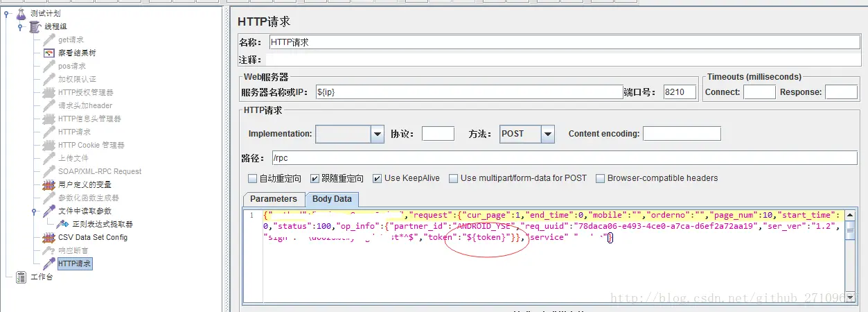Click the 线程组 spool icon
Screen dimensions: 868x312
click(35, 26)
